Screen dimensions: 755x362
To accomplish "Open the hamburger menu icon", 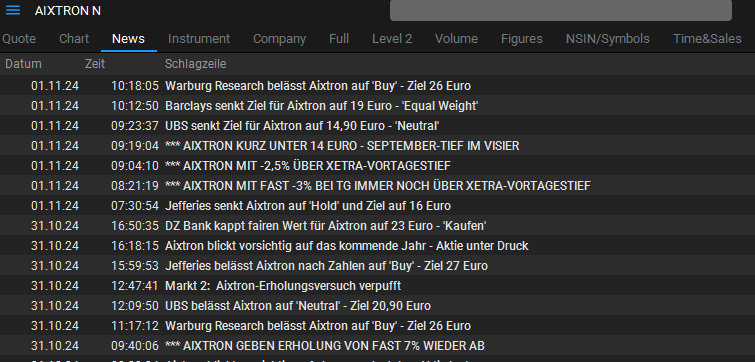I will (13, 10).
